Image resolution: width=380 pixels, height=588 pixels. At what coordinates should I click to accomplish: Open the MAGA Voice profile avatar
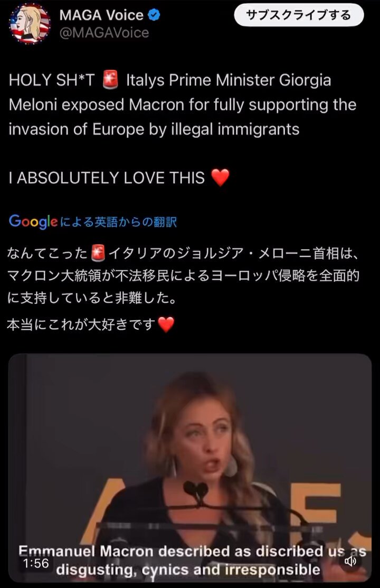pyautogui.click(x=30, y=24)
